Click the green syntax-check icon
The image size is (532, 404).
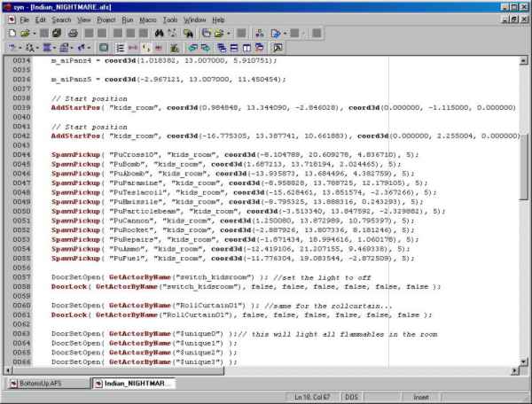pyautogui.click(x=175, y=48)
